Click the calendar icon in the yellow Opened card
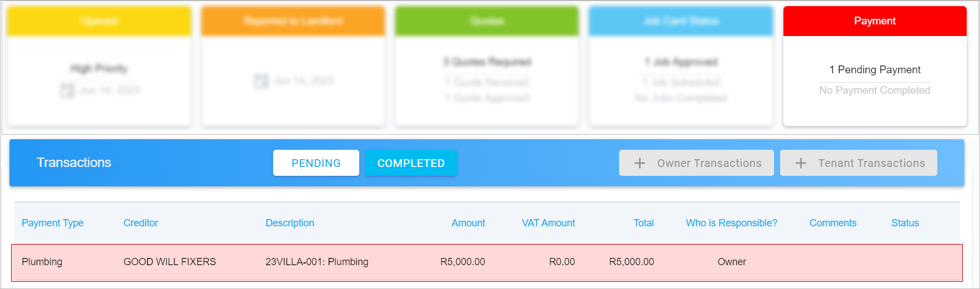980x289 pixels. [x=67, y=90]
